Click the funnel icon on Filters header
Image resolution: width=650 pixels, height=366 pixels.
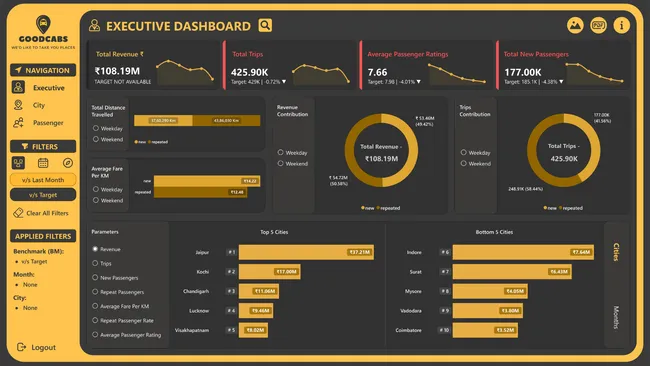pos(25,146)
